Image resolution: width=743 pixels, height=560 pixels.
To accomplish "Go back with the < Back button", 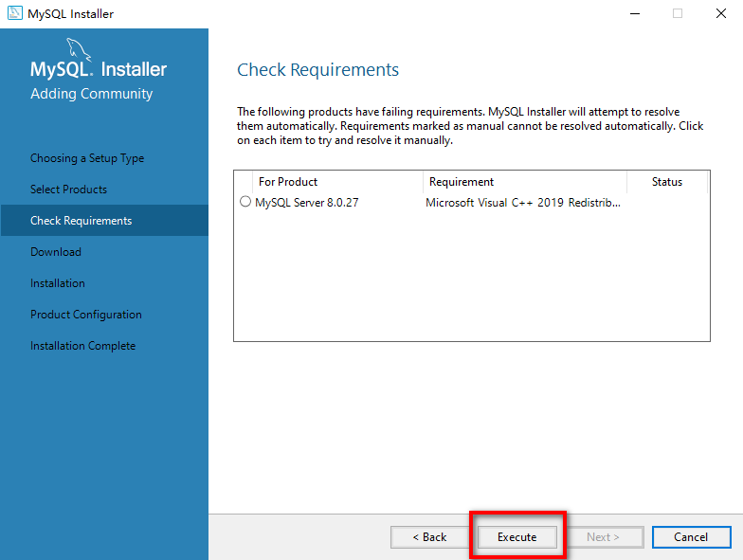I will point(429,536).
